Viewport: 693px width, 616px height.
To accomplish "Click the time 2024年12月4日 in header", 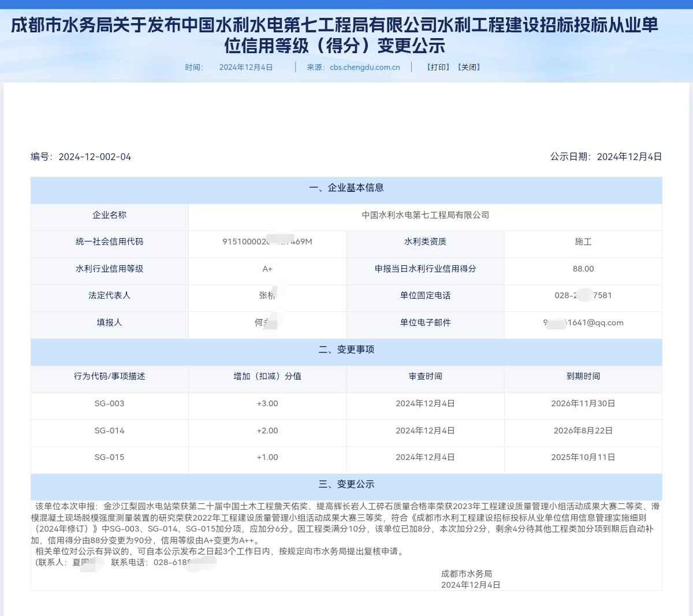I will click(x=246, y=67).
